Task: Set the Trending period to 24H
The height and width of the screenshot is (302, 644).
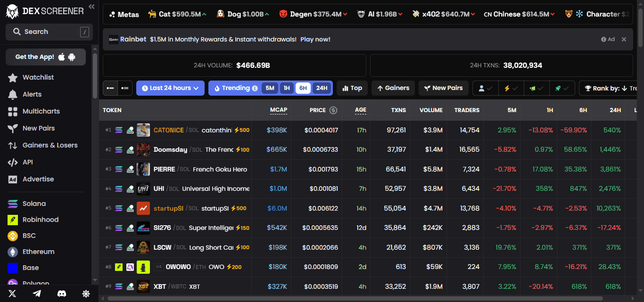Action: 322,88
